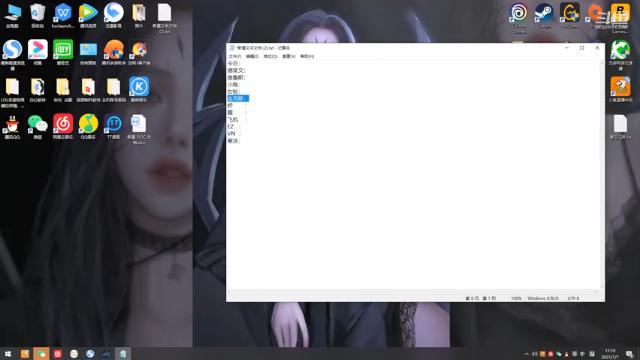Open the This PC desktop icon

tap(12, 16)
